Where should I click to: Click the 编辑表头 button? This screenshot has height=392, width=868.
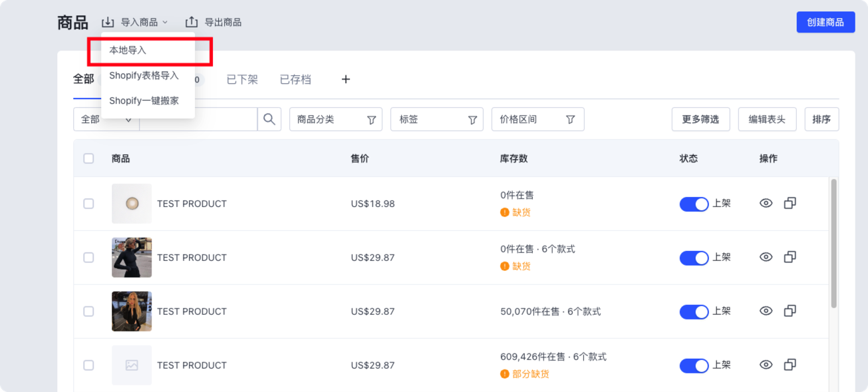(768, 119)
